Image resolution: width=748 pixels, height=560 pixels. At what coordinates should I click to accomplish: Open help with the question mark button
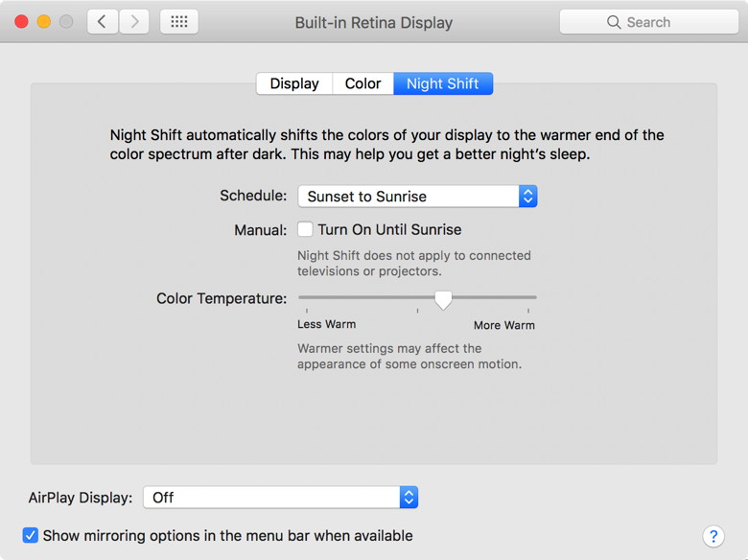pos(713,536)
